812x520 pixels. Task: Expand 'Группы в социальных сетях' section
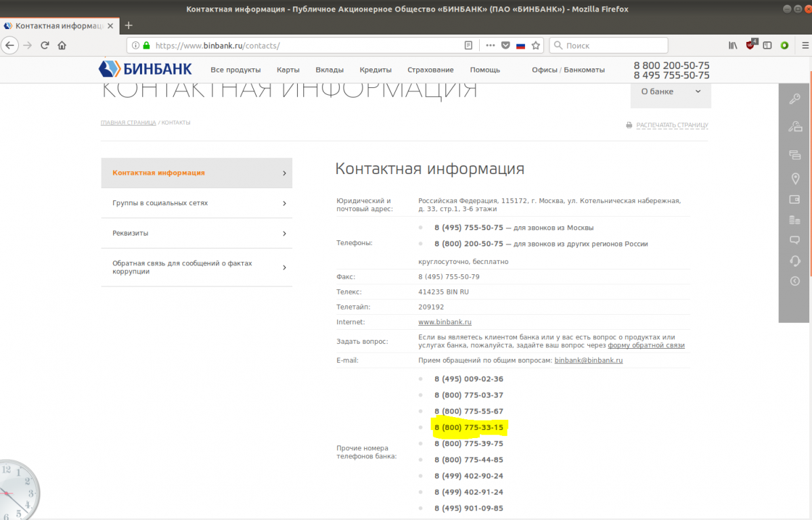196,203
